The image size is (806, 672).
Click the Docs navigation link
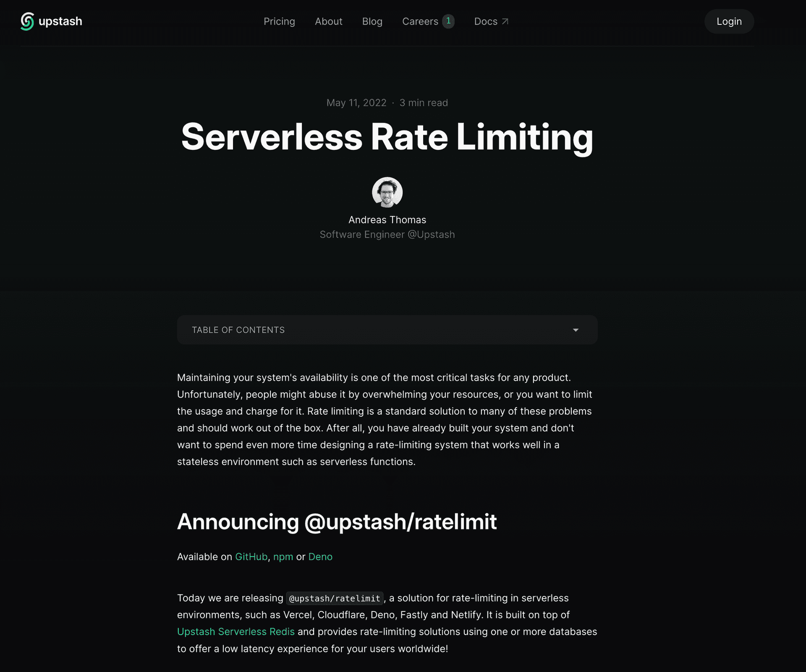[x=491, y=21]
